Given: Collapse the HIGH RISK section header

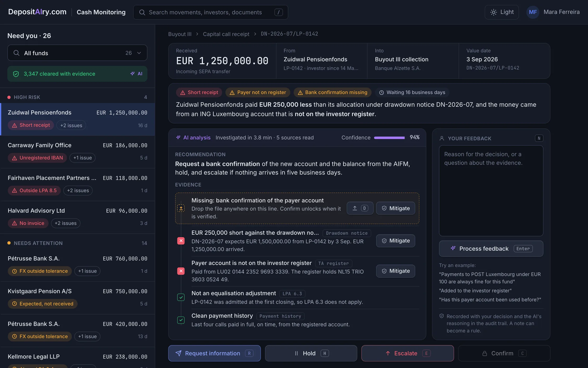Looking at the screenshot, I should click(x=77, y=97).
